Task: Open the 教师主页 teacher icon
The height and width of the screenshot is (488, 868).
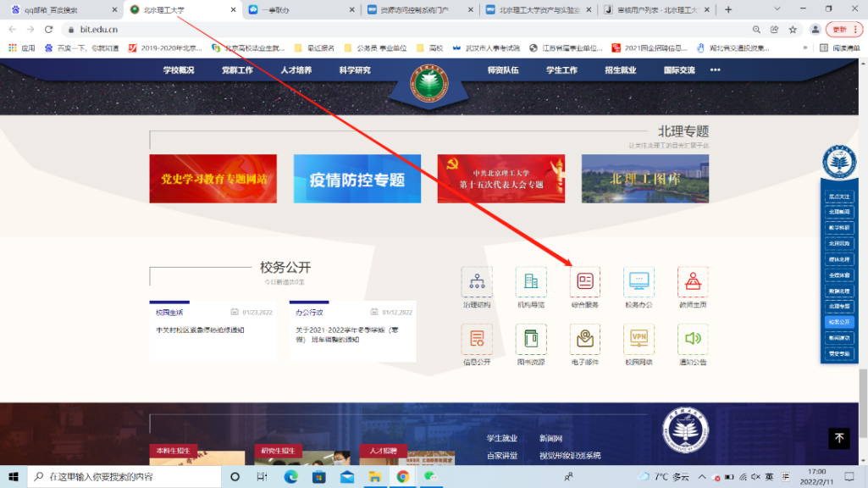Action: [x=693, y=281]
